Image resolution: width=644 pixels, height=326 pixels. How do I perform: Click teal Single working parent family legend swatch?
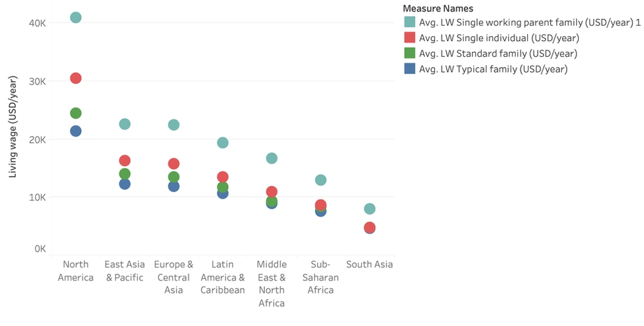409,22
